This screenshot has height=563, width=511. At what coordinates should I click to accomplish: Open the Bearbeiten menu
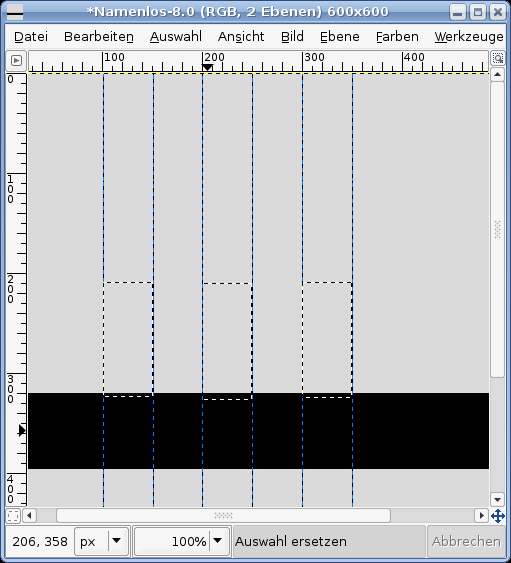point(99,37)
